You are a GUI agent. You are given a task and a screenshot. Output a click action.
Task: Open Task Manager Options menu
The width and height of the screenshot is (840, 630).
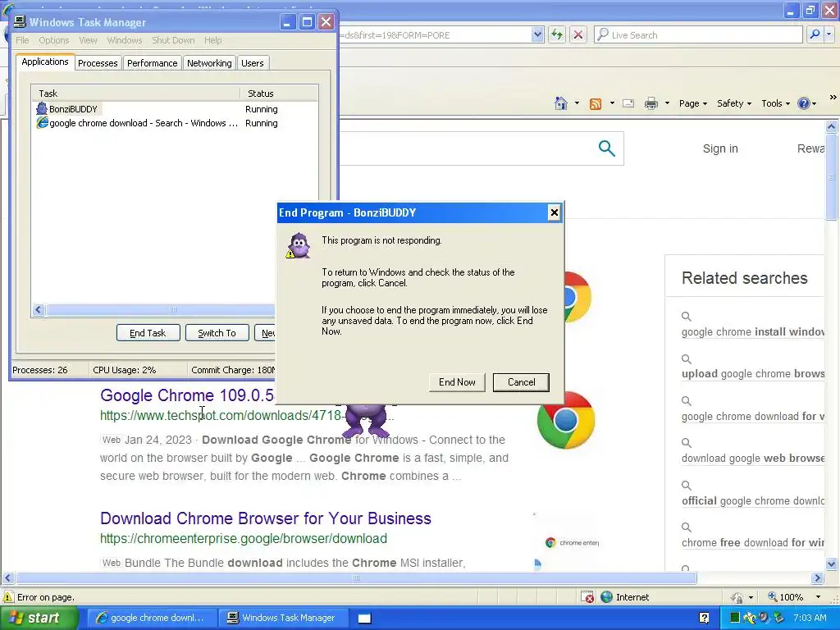point(53,40)
